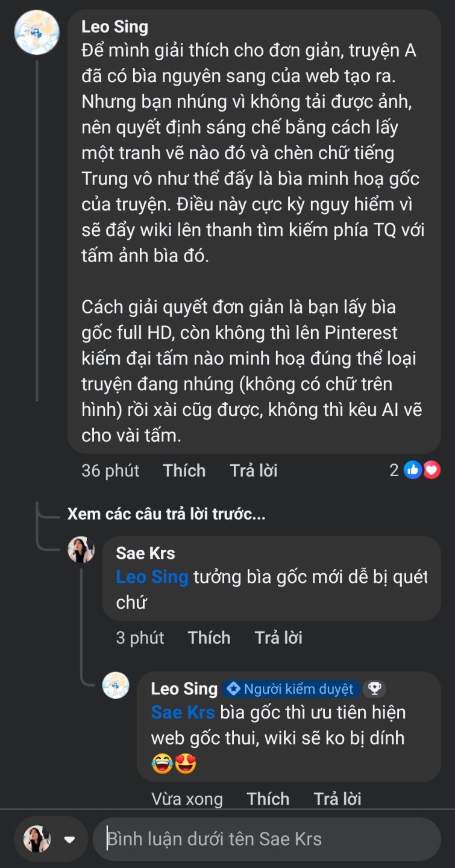Open commenter profile switcher arrow

point(69,839)
